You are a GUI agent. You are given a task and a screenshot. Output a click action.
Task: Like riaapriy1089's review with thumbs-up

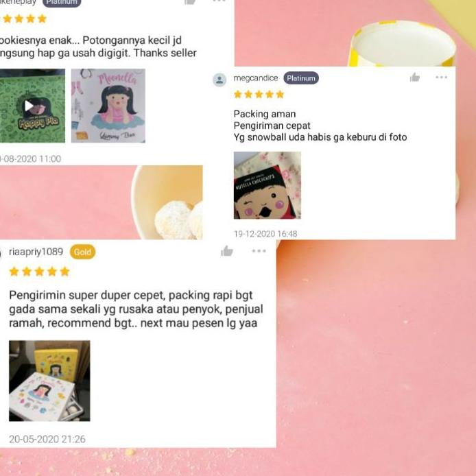click(x=227, y=251)
